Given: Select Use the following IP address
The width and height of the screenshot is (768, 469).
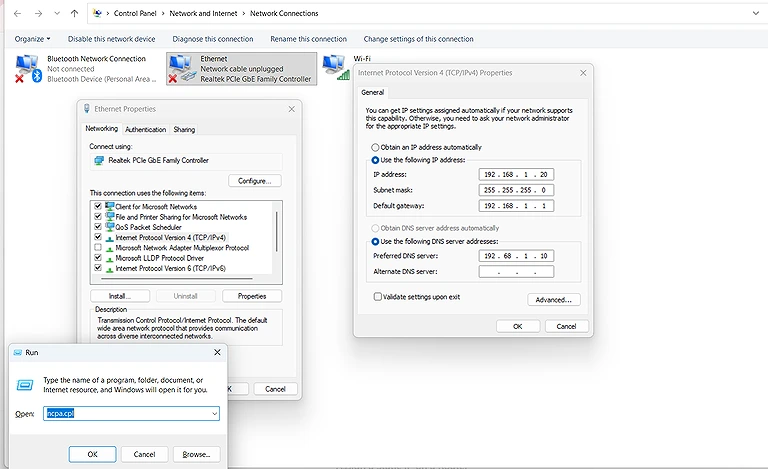Looking at the screenshot, I should click(x=375, y=160).
